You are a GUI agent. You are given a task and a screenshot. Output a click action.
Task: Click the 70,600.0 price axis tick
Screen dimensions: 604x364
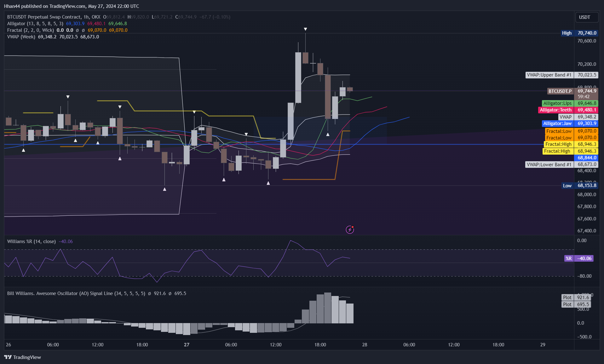[587, 41]
